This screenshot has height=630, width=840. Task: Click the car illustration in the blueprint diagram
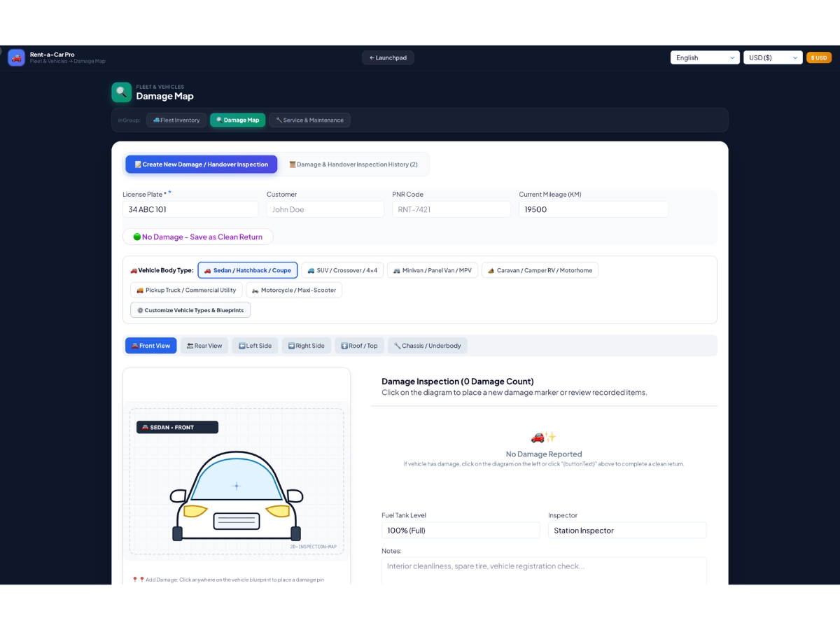tap(237, 496)
